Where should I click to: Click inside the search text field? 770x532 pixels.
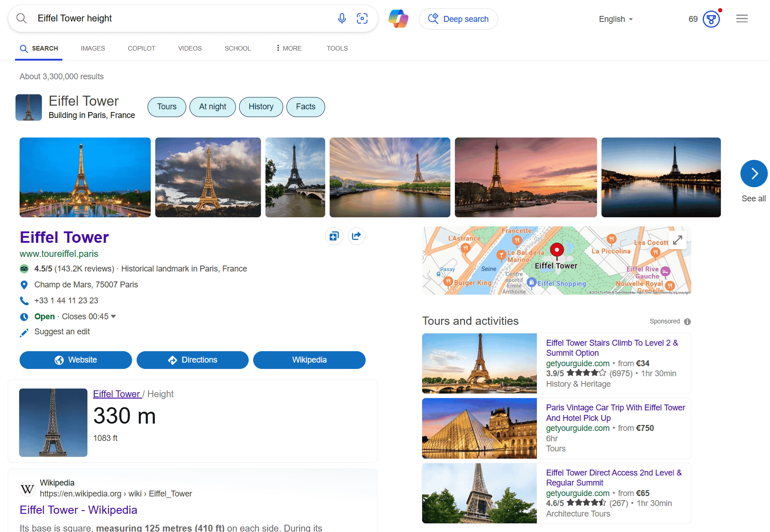[182, 18]
